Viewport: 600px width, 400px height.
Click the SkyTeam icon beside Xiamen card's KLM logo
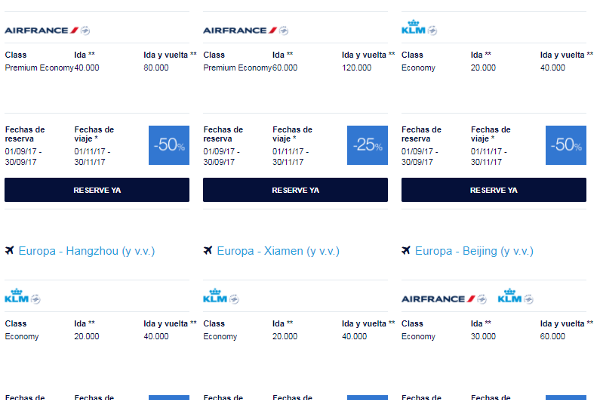pos(234,299)
